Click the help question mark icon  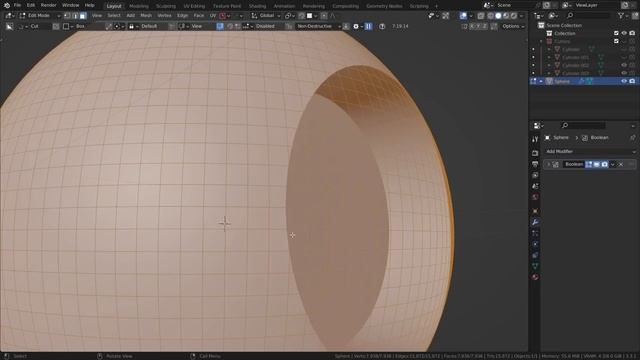tap(382, 26)
